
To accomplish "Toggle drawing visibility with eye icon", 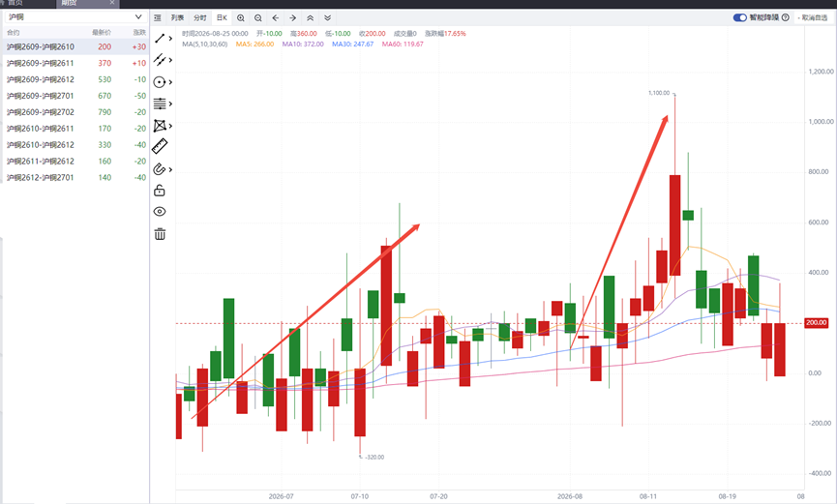I will [160, 212].
